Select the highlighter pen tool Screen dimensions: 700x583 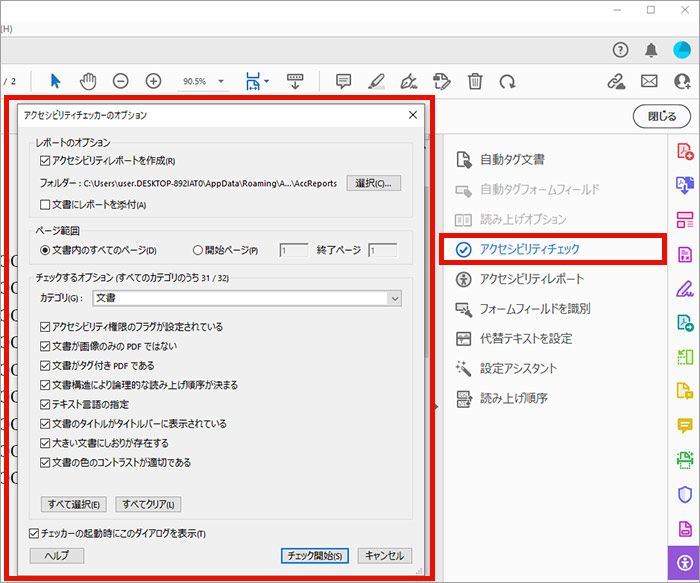coord(376,81)
